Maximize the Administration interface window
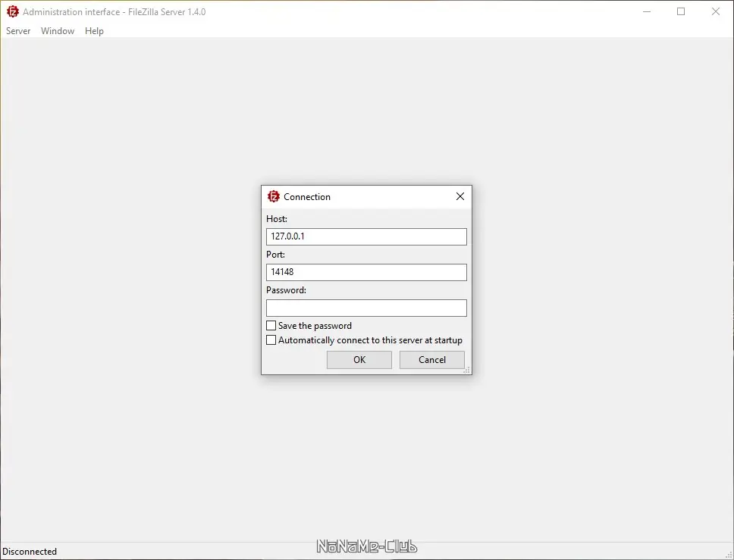Viewport: 734px width, 560px height. (x=681, y=11)
